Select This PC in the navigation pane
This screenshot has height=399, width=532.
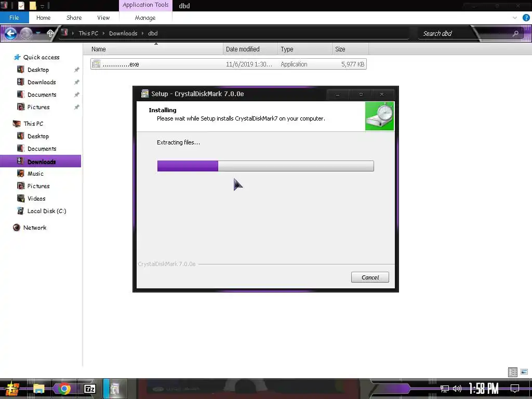(x=33, y=124)
